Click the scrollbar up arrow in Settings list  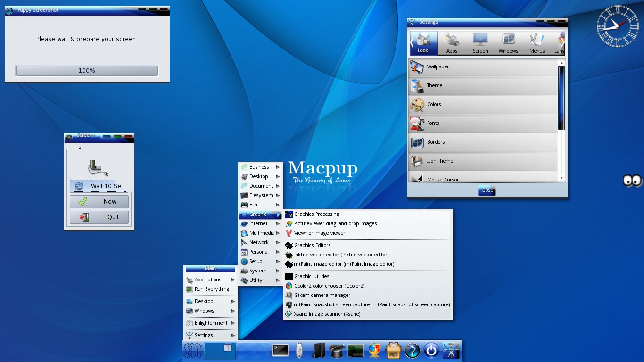click(561, 63)
